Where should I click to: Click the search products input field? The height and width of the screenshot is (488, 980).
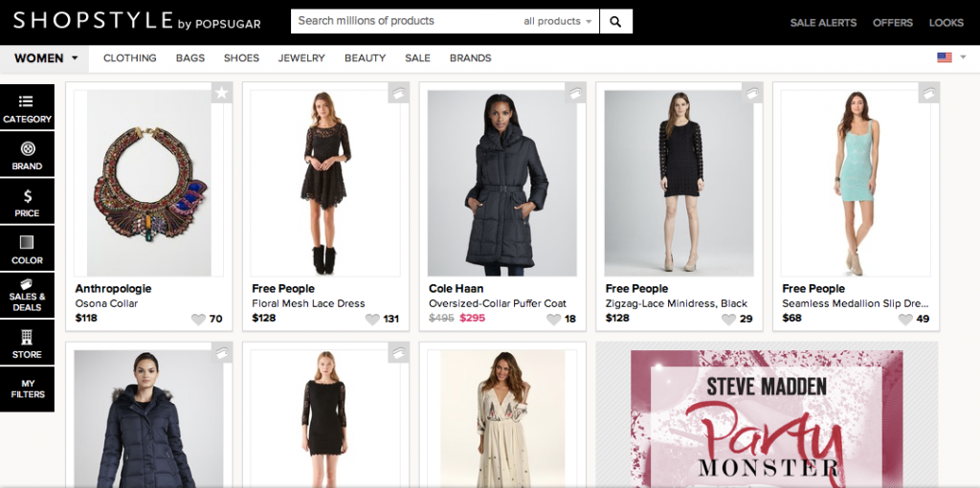406,21
